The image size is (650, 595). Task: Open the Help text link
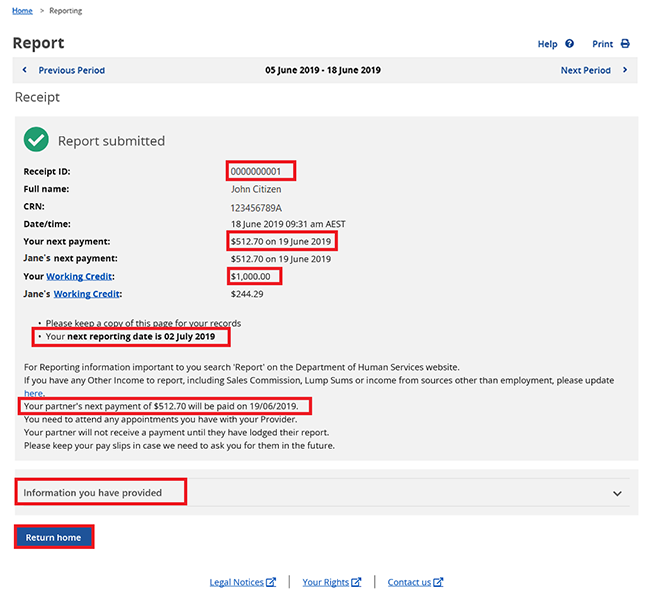point(547,44)
